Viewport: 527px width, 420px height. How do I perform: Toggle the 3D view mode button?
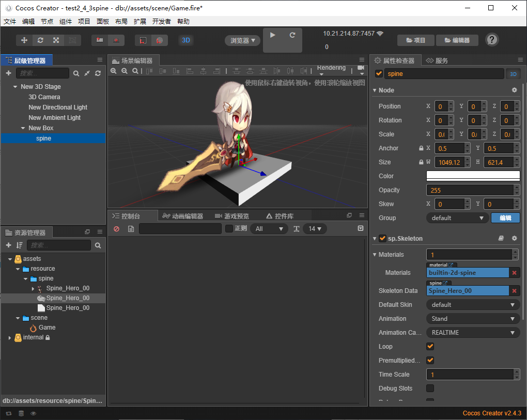(186, 40)
